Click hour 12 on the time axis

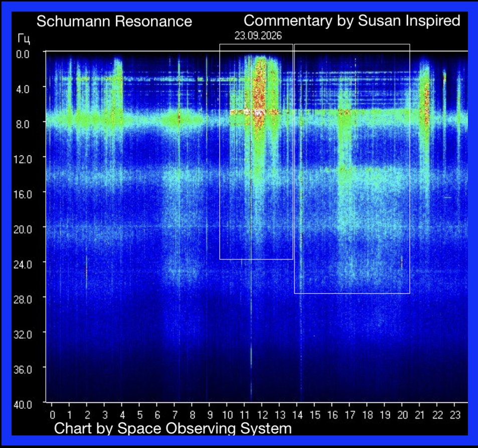point(262,415)
